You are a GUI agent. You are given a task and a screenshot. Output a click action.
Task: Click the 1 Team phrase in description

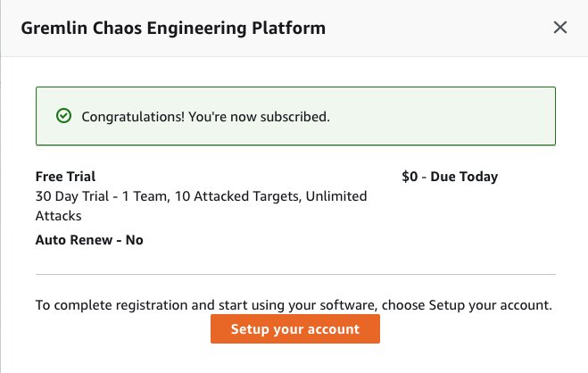point(145,196)
